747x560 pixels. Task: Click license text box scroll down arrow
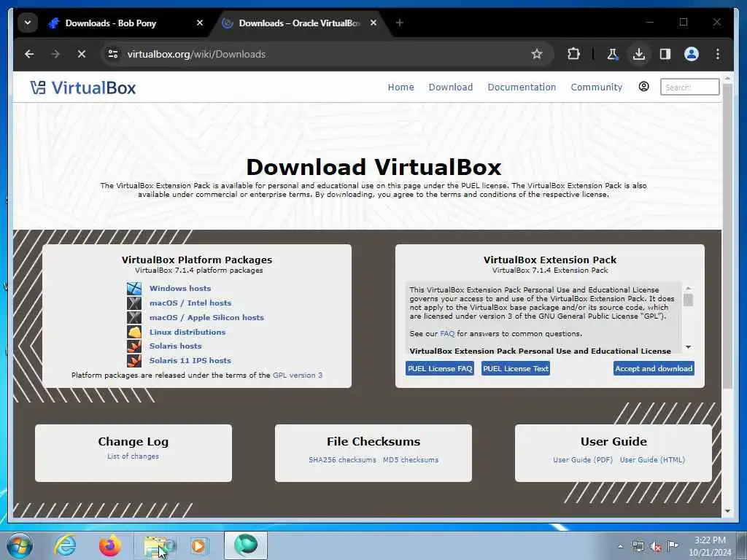coord(688,347)
